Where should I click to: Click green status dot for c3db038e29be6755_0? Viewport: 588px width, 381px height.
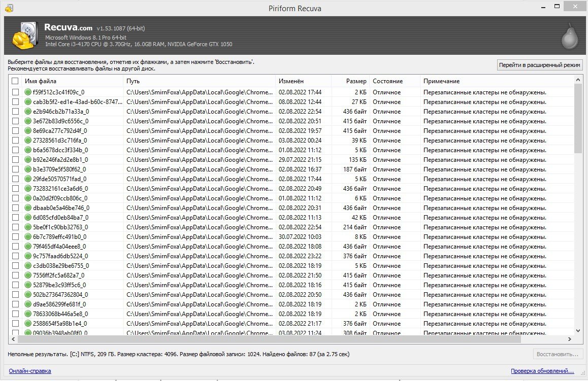coord(28,266)
